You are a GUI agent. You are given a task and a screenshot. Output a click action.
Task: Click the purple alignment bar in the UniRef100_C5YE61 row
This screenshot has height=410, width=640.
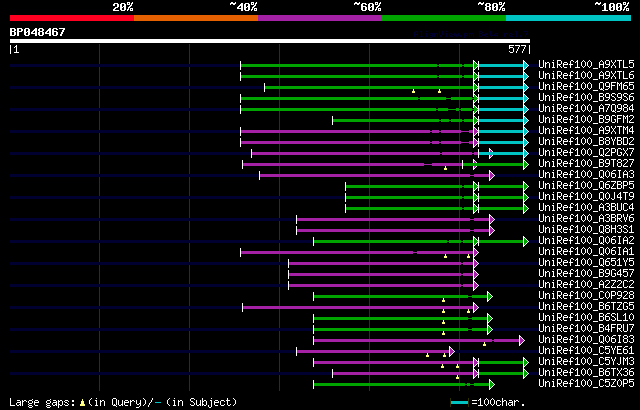coord(376,351)
